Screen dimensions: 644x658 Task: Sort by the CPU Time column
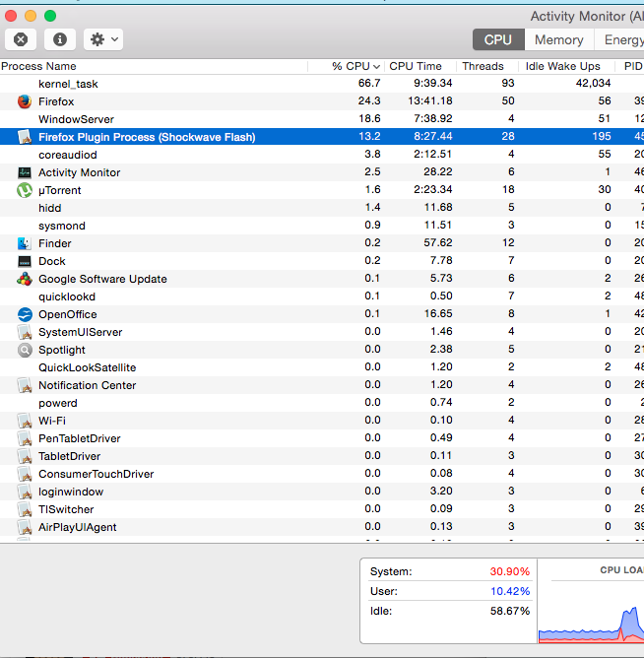[x=420, y=66]
